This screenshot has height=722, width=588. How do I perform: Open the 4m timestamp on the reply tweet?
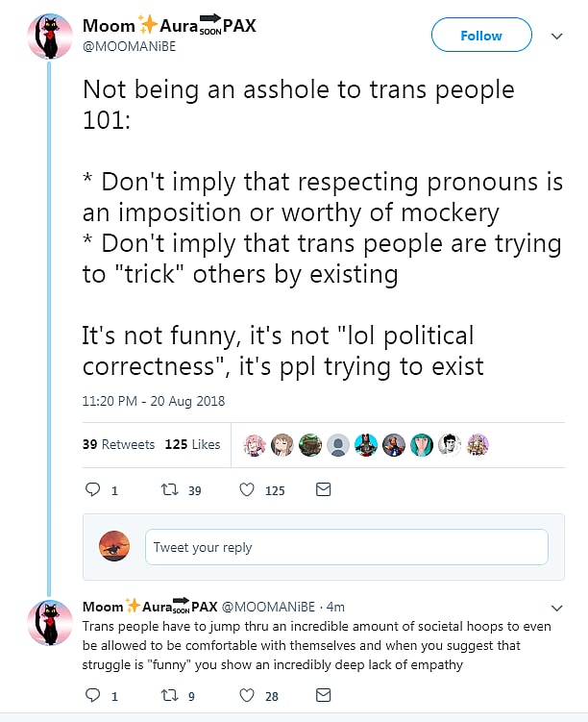[335, 608]
